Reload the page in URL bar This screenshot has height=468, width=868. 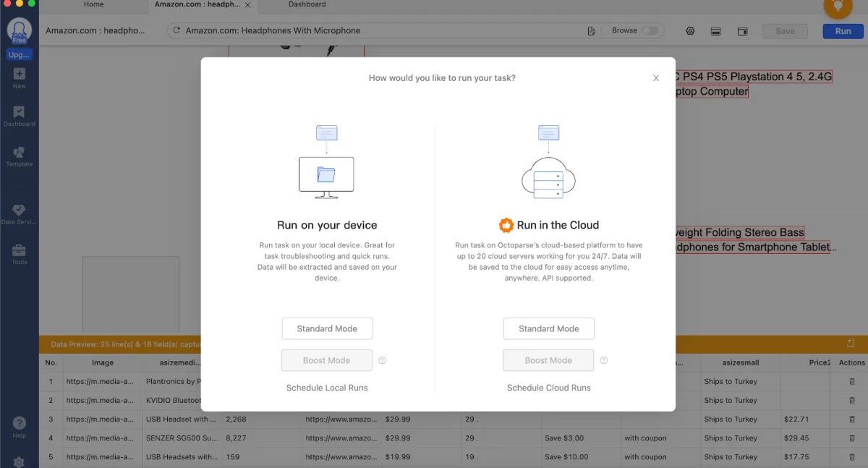click(x=176, y=31)
